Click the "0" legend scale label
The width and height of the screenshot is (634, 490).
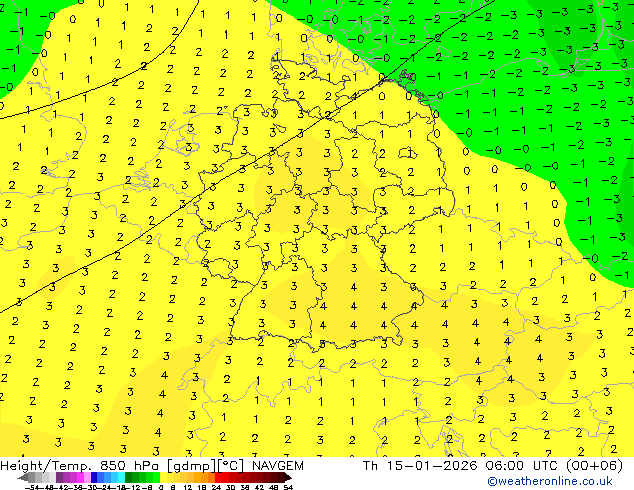click(161, 488)
